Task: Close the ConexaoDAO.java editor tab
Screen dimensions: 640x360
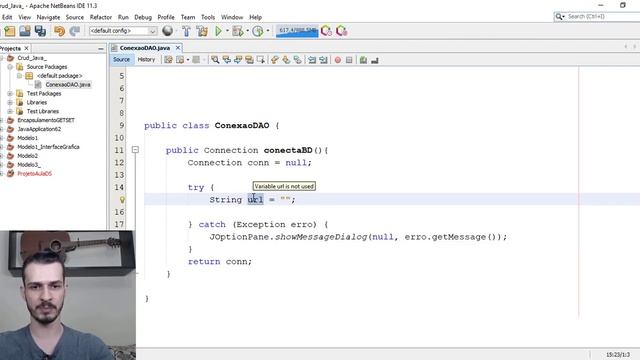Action: (178, 48)
